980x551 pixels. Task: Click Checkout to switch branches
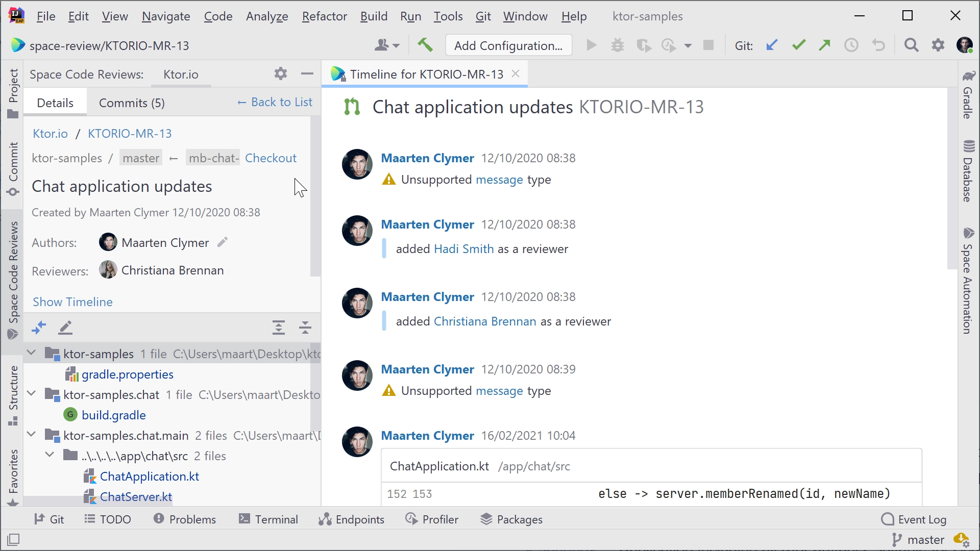pyautogui.click(x=271, y=158)
